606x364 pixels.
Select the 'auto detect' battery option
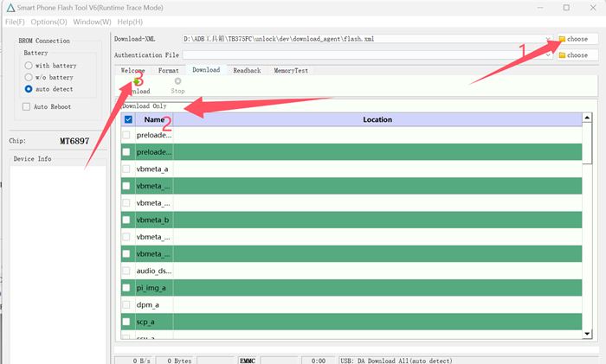click(29, 89)
